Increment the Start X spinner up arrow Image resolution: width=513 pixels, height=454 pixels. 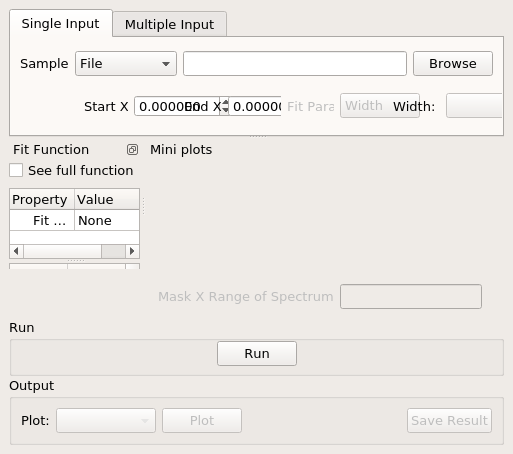coord(225,102)
